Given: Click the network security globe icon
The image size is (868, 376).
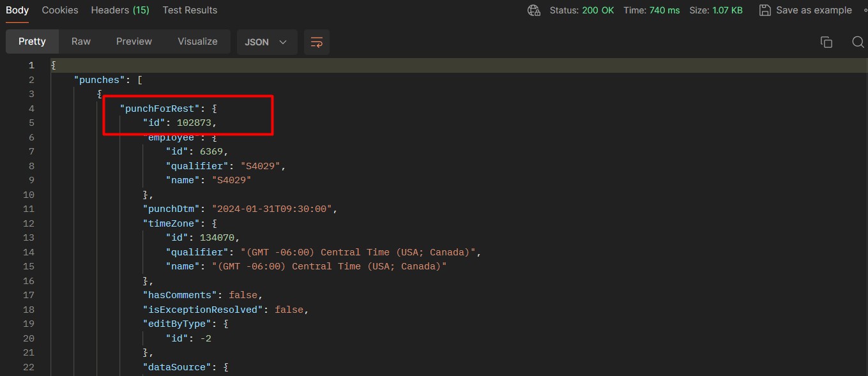Looking at the screenshot, I should pyautogui.click(x=533, y=10).
